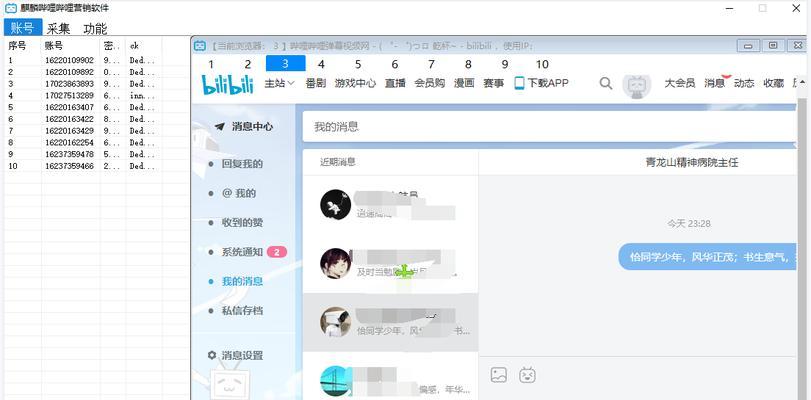The width and height of the screenshot is (811, 400).
Task: Switch to the 采集 tab
Action: pos(58,28)
